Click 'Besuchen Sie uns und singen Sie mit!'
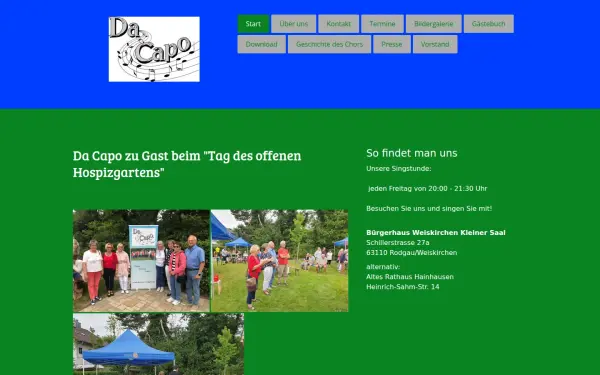The height and width of the screenshot is (375, 600). pyautogui.click(x=429, y=209)
